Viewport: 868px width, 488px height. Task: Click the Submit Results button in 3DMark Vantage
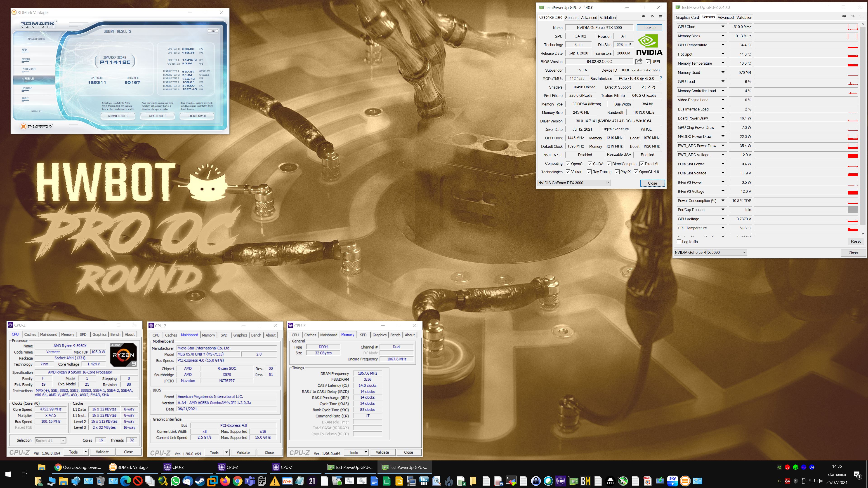click(118, 116)
